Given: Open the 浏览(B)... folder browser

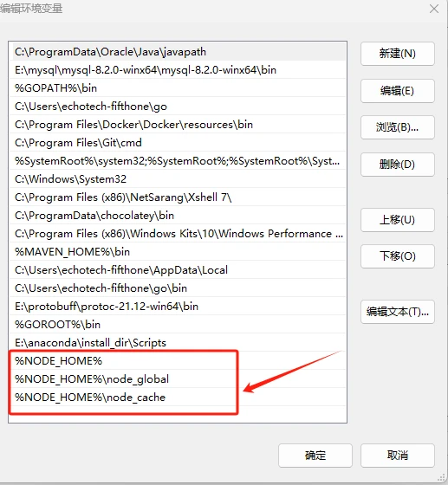Looking at the screenshot, I should 397,127.
